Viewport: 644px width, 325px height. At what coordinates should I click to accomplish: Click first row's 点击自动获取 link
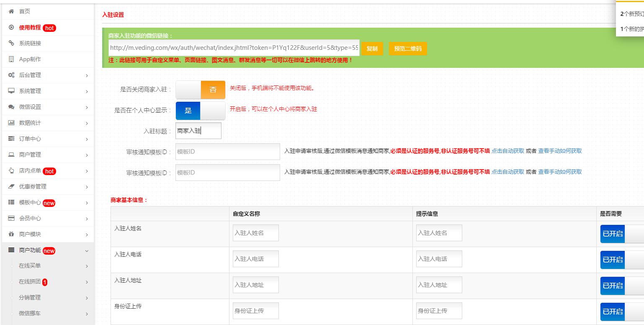pyautogui.click(x=508, y=151)
